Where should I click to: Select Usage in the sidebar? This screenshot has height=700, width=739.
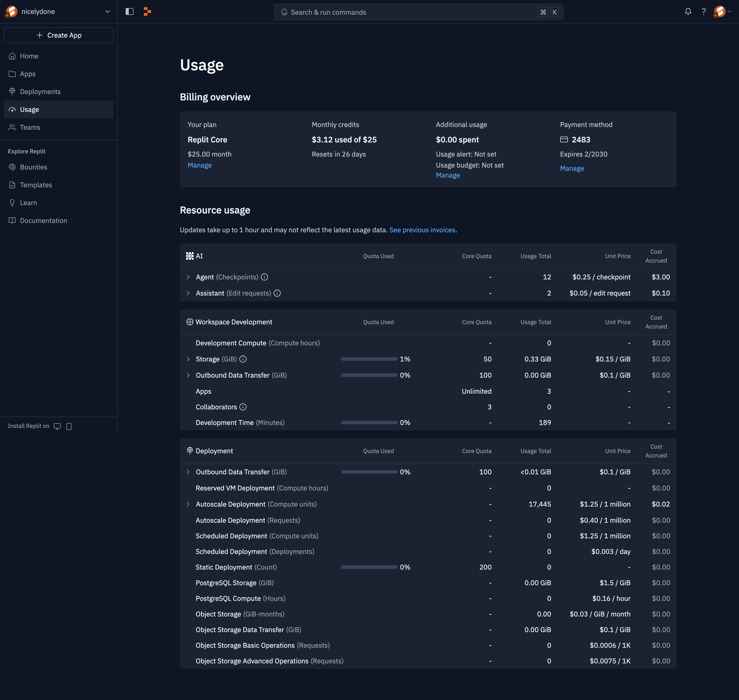click(59, 109)
